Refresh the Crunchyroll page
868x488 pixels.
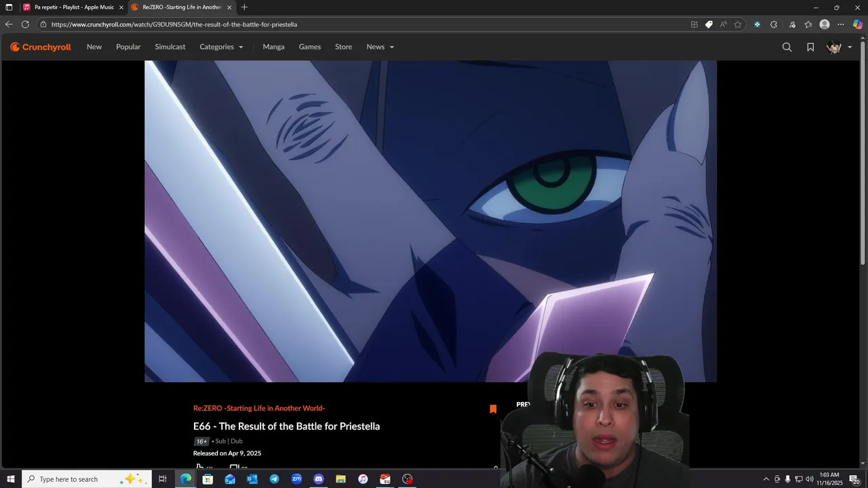pos(25,24)
